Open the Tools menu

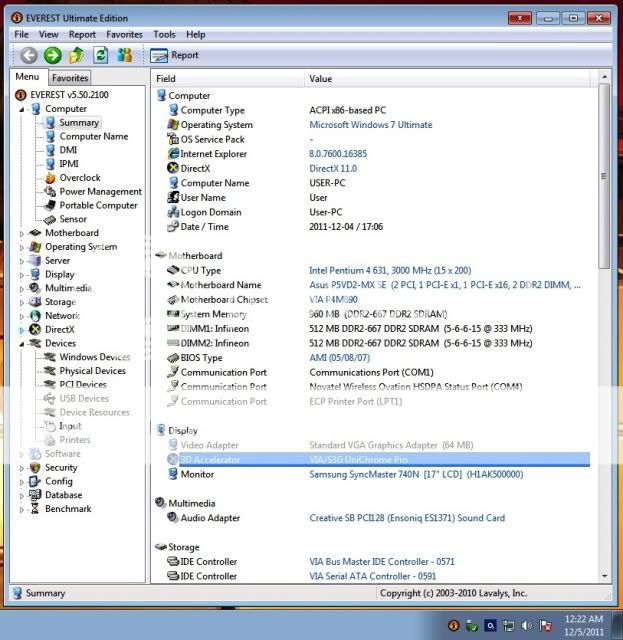click(x=164, y=34)
